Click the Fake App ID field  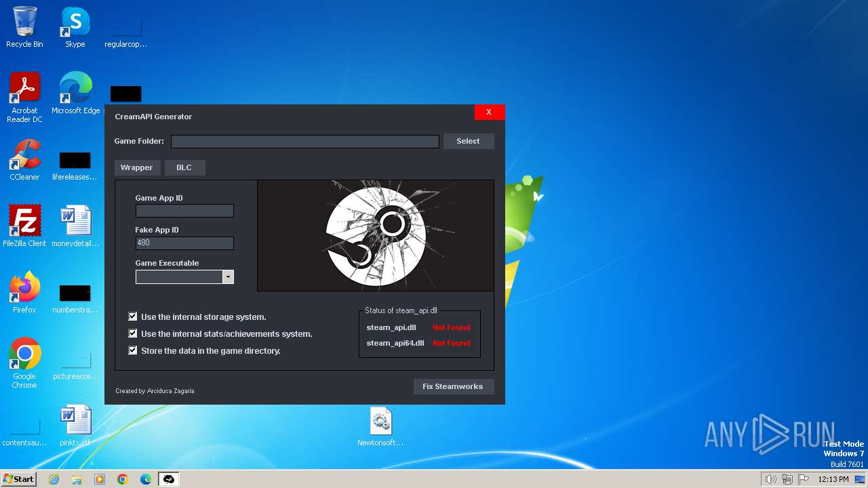click(184, 243)
